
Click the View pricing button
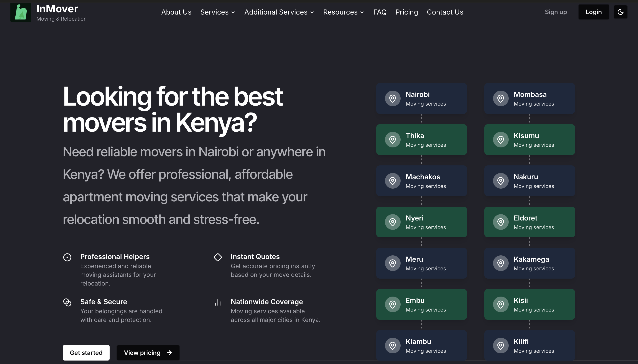148,353
